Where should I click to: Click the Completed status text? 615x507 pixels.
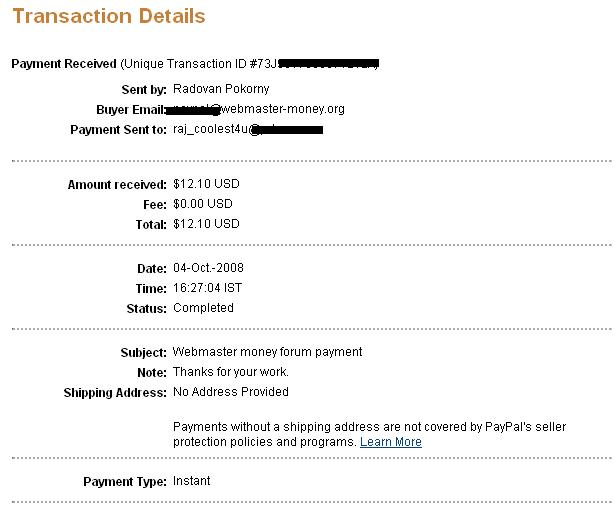(203, 308)
